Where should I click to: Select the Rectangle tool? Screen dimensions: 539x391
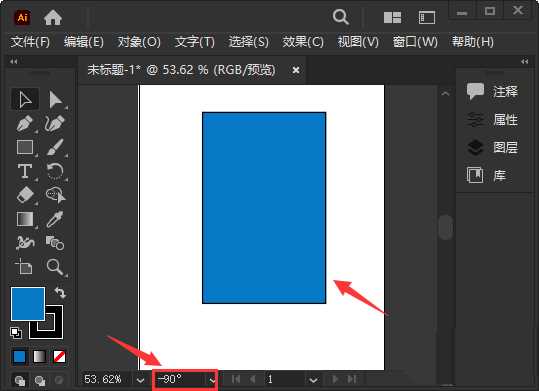(x=25, y=147)
